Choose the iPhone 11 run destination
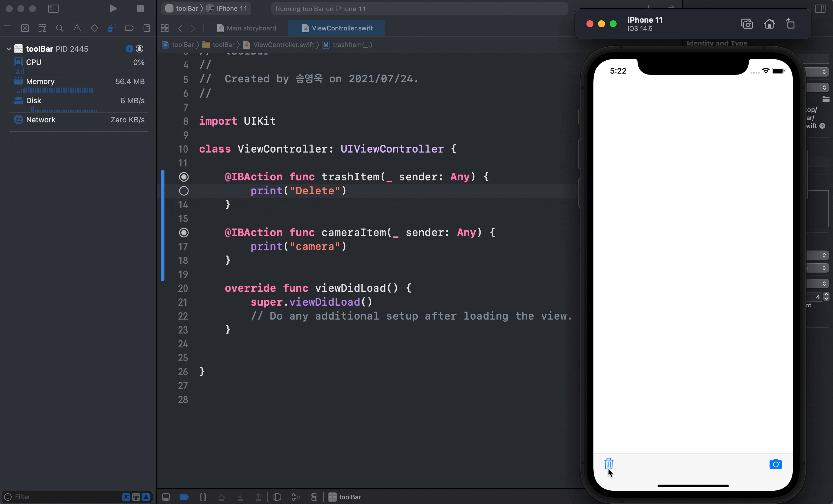Image resolution: width=833 pixels, height=504 pixels. (x=227, y=8)
